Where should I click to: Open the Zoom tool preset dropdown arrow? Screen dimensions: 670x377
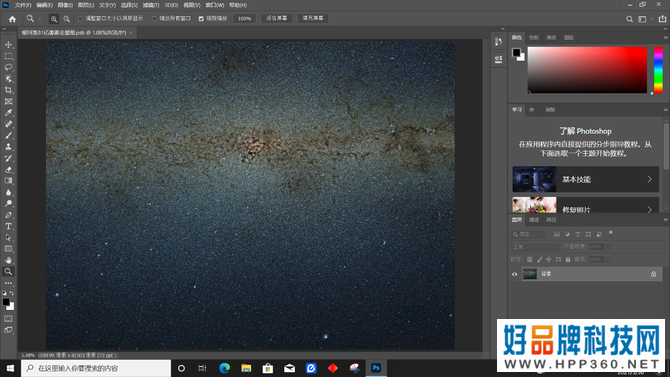(39, 19)
